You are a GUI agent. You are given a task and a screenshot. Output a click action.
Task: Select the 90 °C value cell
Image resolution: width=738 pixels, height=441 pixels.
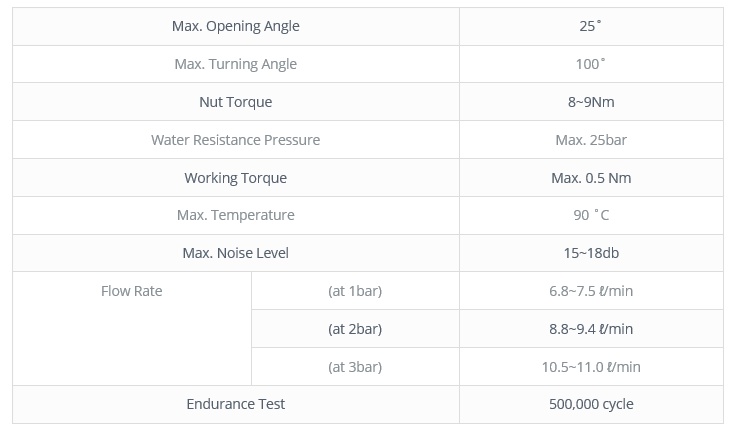pyautogui.click(x=591, y=215)
